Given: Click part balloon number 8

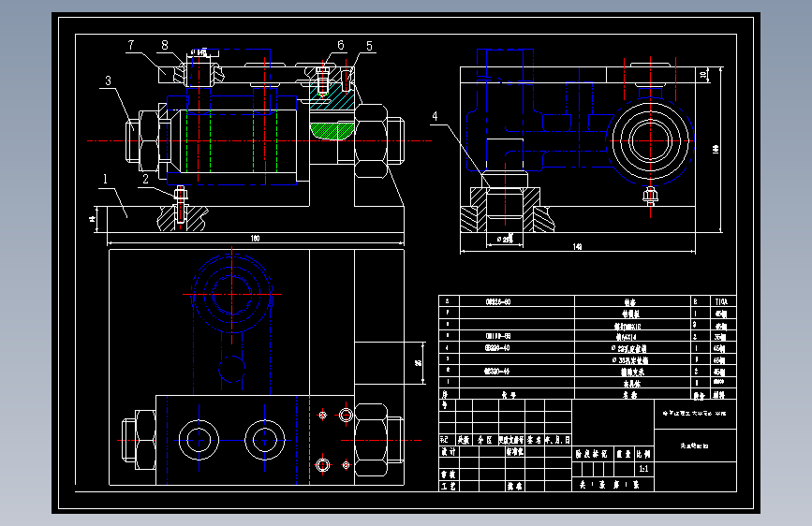Looking at the screenshot, I should point(165,46).
